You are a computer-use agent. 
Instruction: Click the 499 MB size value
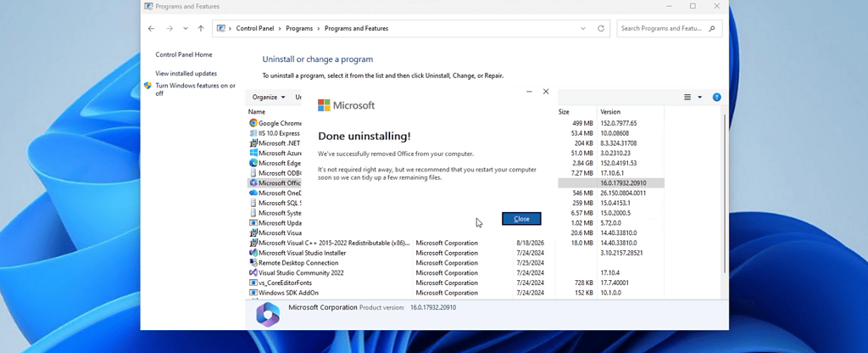point(582,123)
